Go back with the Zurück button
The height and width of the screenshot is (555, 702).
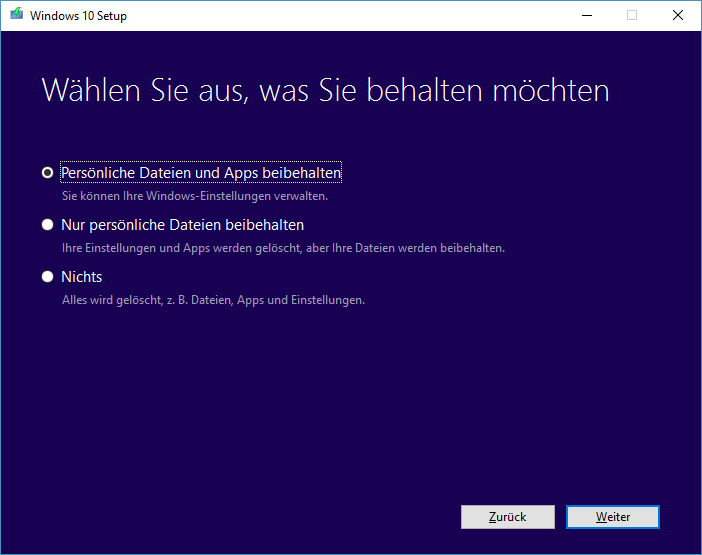[508, 517]
